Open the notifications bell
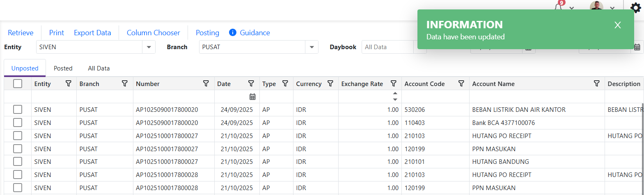Viewport: 644px width, 195px height. point(558,7)
